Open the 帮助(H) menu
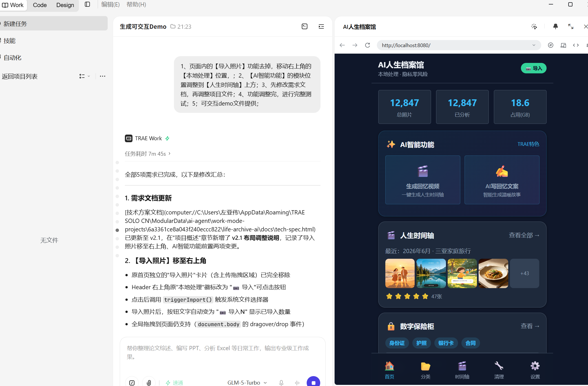588x386 pixels. point(136,5)
